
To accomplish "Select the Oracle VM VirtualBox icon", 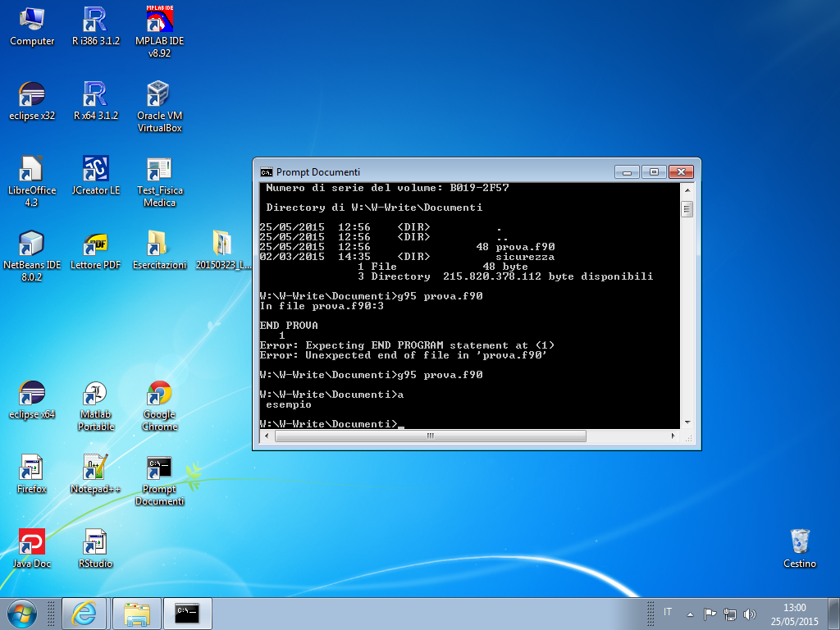I will click(159, 94).
